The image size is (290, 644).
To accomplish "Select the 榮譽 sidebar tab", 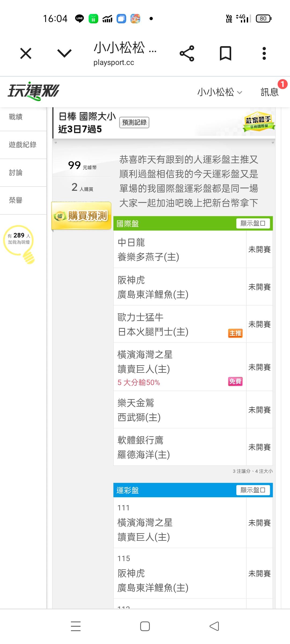I will (16, 200).
